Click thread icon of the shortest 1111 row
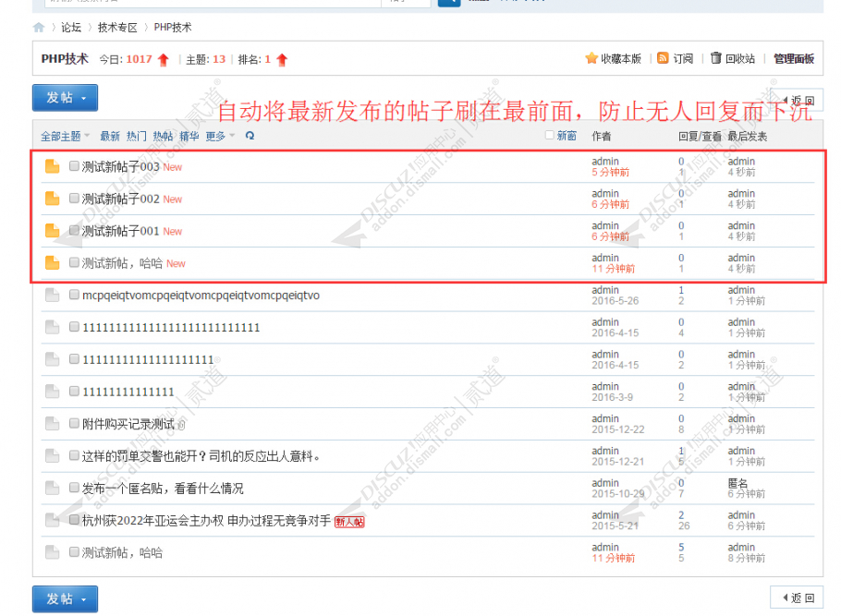Viewport: 841px width, 616px height. click(52, 392)
